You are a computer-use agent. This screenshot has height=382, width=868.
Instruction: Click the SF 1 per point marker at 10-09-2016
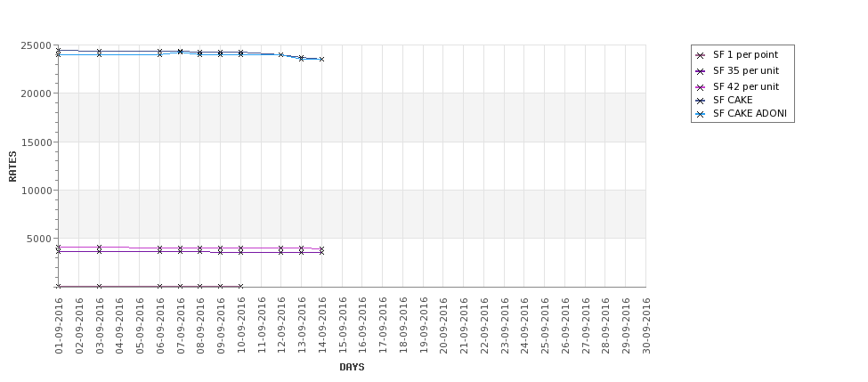240,286
